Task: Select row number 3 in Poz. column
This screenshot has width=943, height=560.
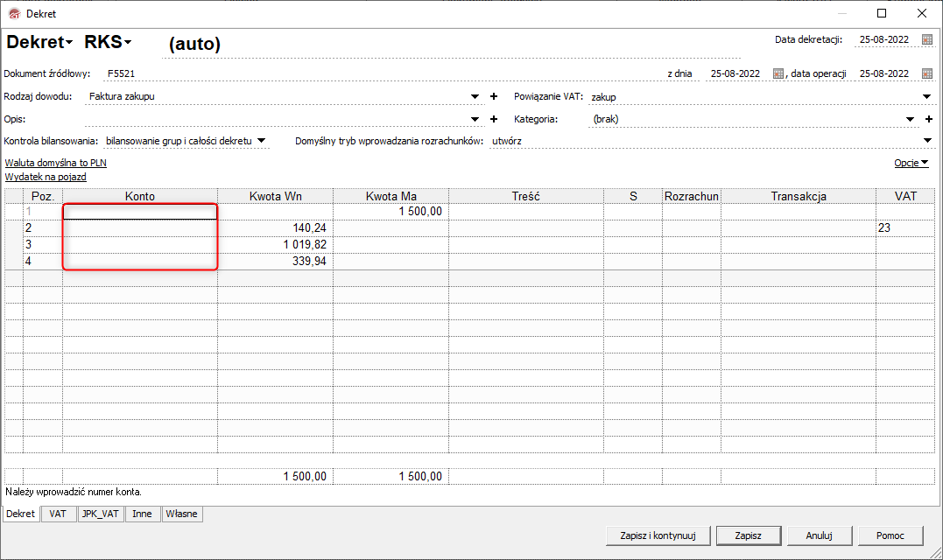Action: pos(43,244)
